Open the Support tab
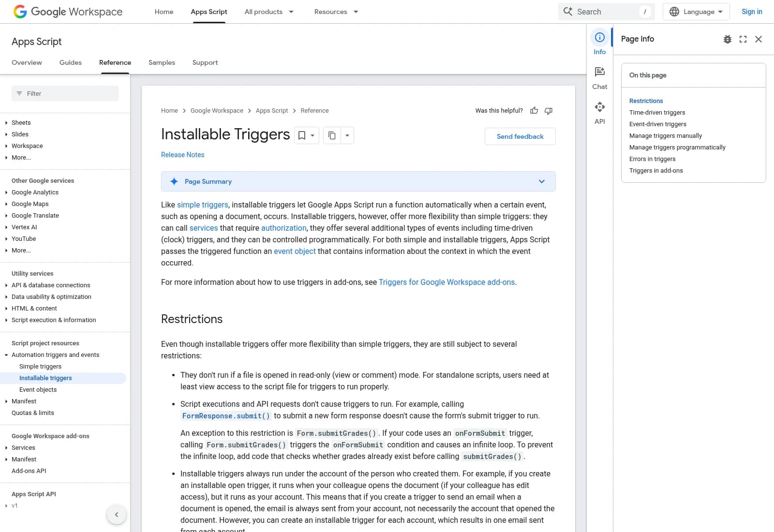Viewport: 774px width, 532px height. 205,62
